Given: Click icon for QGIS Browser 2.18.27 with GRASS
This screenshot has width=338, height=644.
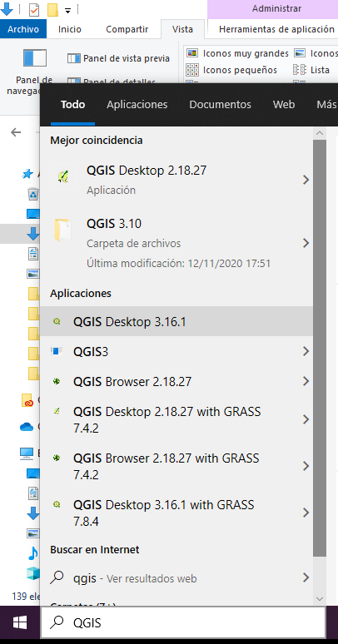Looking at the screenshot, I should click(57, 457).
